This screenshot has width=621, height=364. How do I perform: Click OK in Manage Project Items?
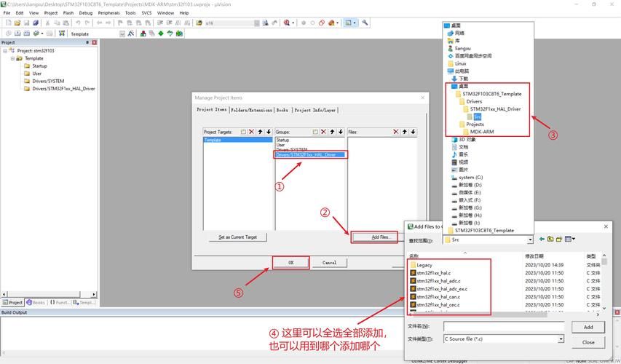pos(290,262)
